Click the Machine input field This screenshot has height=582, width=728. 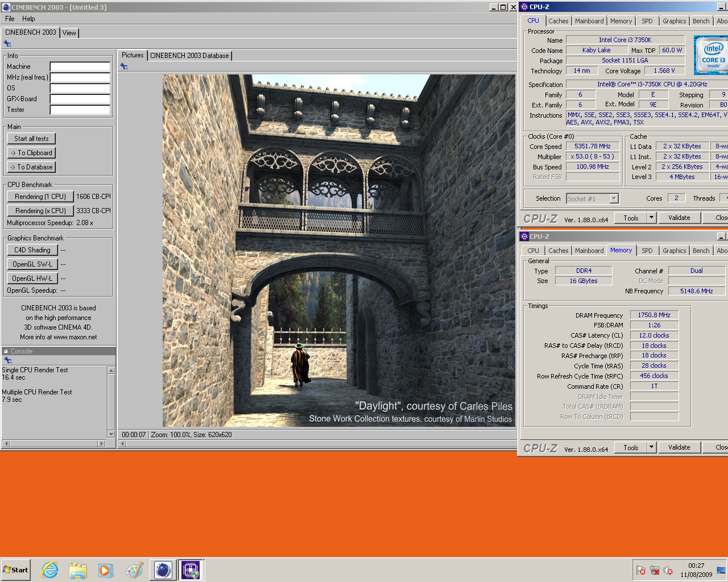pos(80,66)
